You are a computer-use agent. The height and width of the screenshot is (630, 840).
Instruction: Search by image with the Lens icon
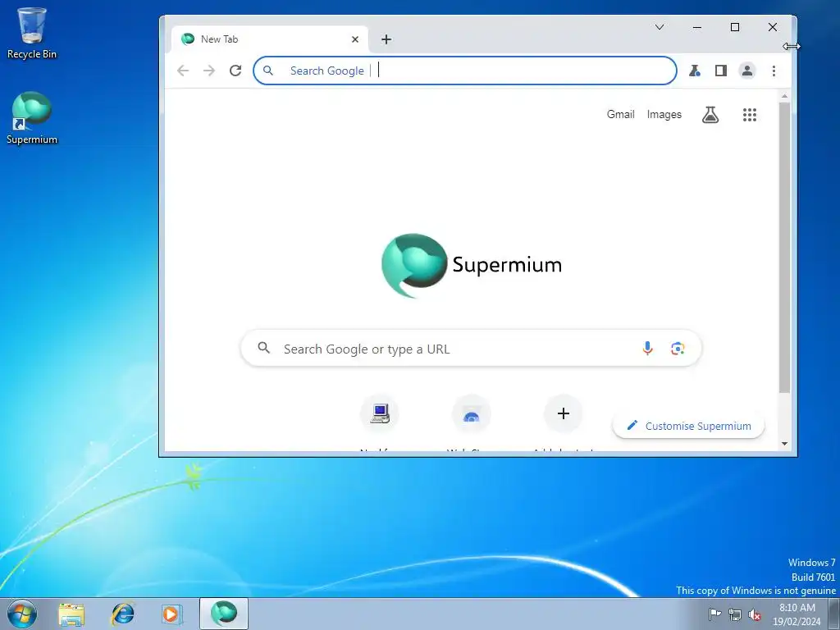tap(678, 349)
